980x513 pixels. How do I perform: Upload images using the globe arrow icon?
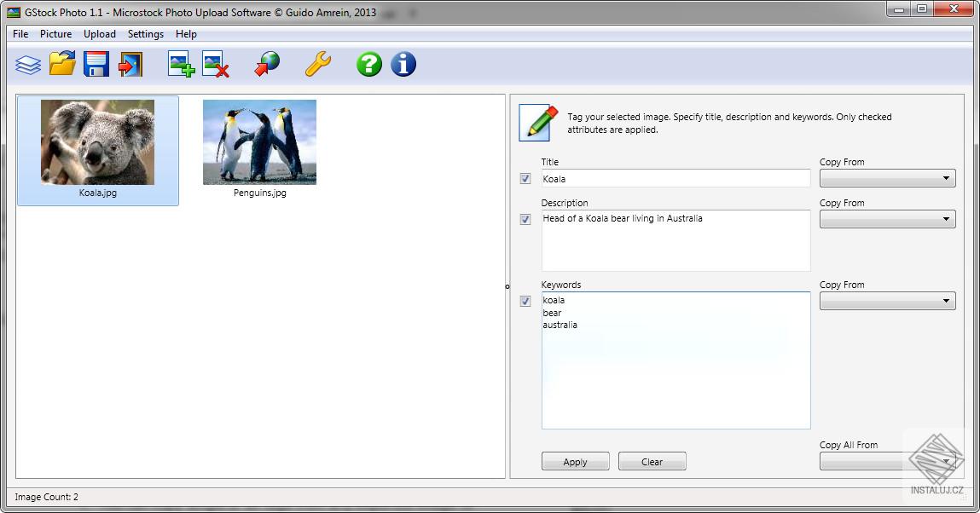click(x=268, y=64)
